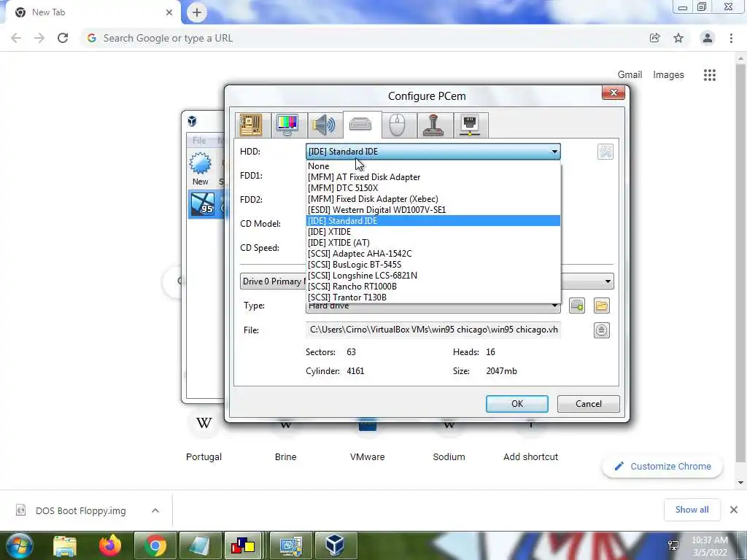The width and height of the screenshot is (747, 560).
Task: Open VirtualBox cube icon on taskbar
Action: [x=336, y=545]
